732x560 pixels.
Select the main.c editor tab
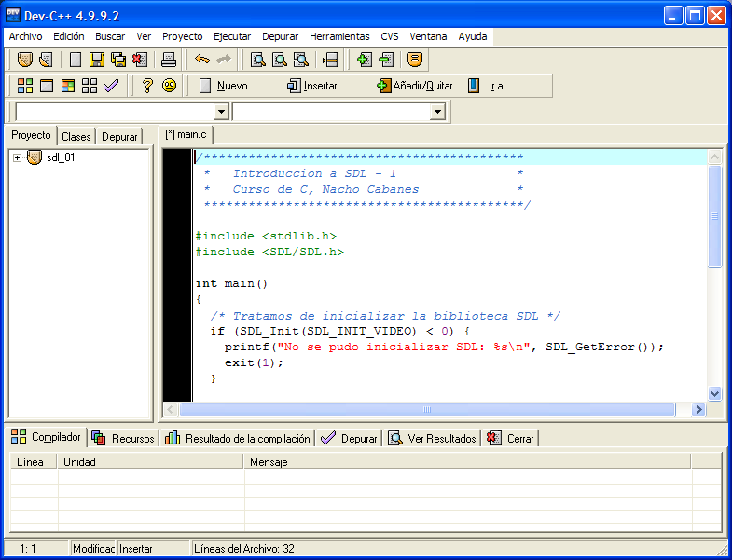point(186,134)
